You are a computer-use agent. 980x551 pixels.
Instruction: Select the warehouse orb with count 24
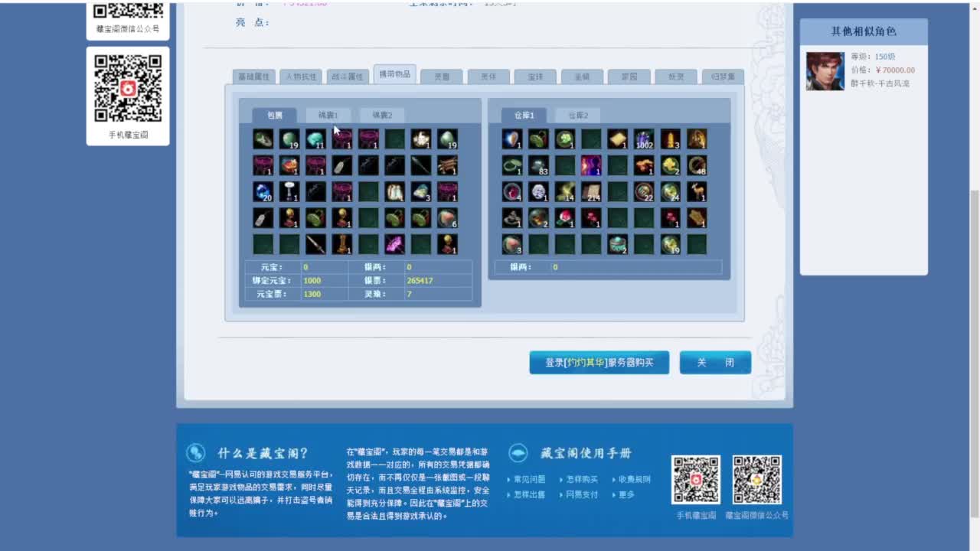click(x=671, y=191)
